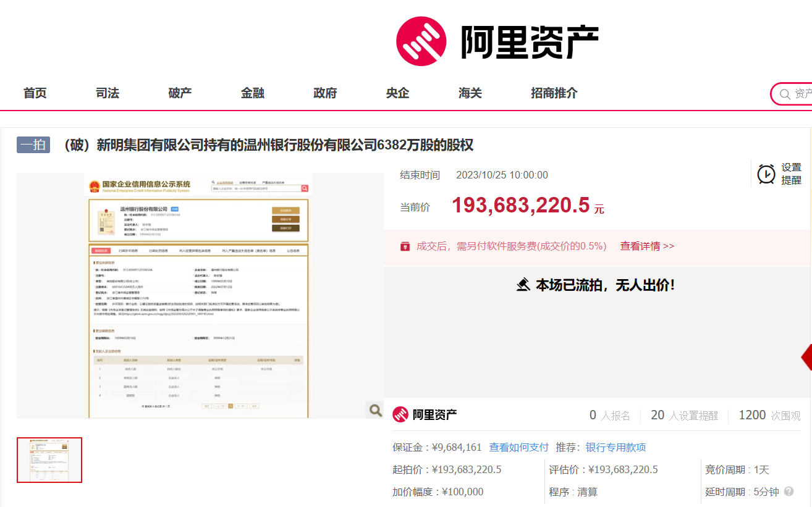Click the 0 人报名 count
Viewport: 812px width, 507px height.
[x=610, y=415]
